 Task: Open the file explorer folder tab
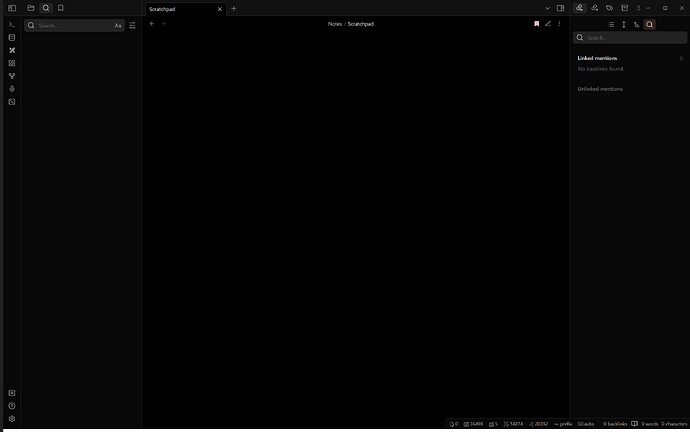coord(31,8)
